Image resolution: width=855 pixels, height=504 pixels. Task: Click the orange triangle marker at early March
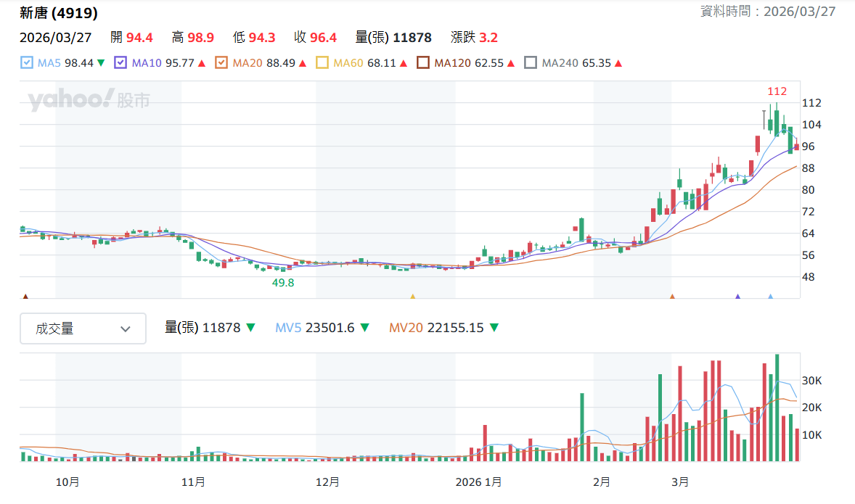click(672, 297)
